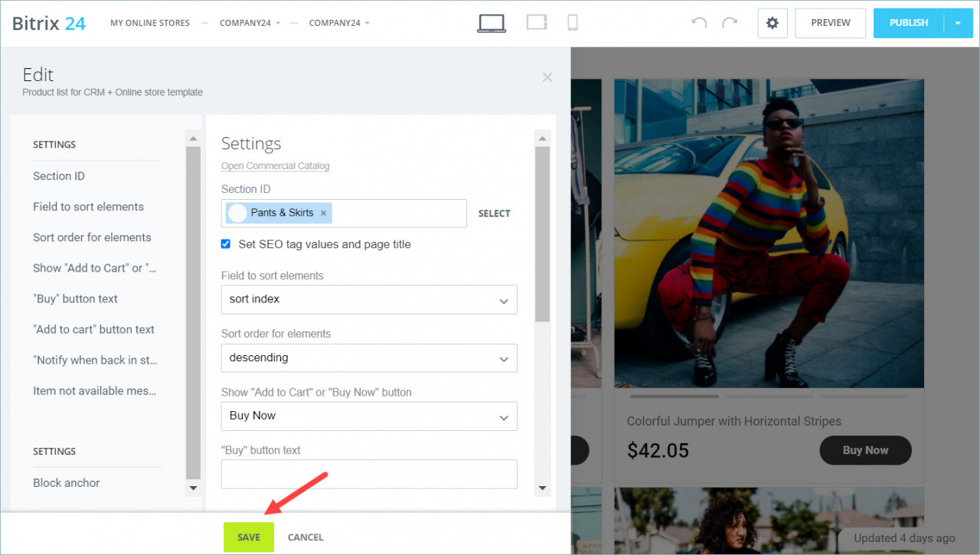Click the Bitrix 24 logo

pos(49,23)
